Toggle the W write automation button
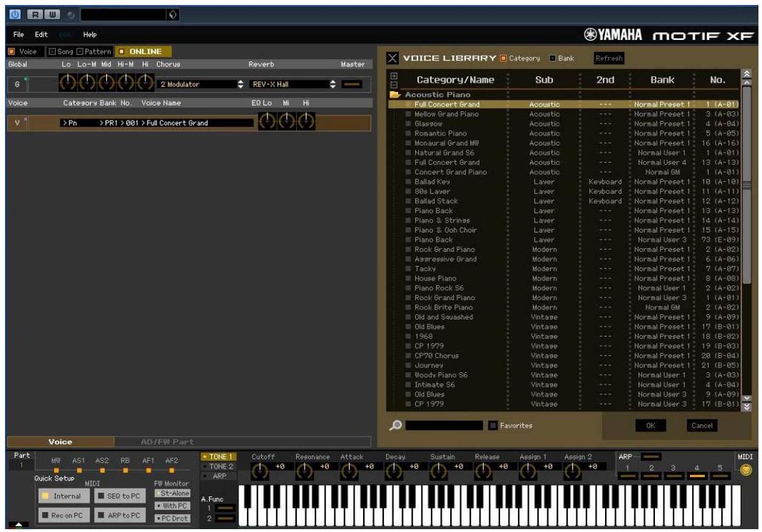 coord(53,14)
